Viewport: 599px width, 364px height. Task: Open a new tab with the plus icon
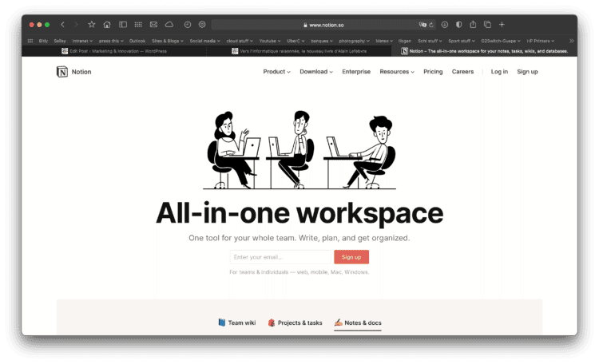pyautogui.click(x=502, y=25)
